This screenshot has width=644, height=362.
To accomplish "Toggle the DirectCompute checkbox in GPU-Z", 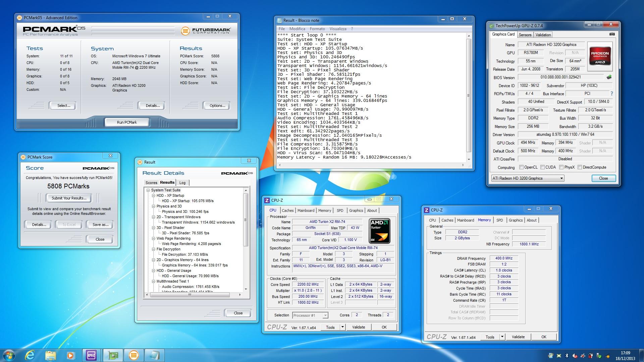I will click(x=580, y=167).
